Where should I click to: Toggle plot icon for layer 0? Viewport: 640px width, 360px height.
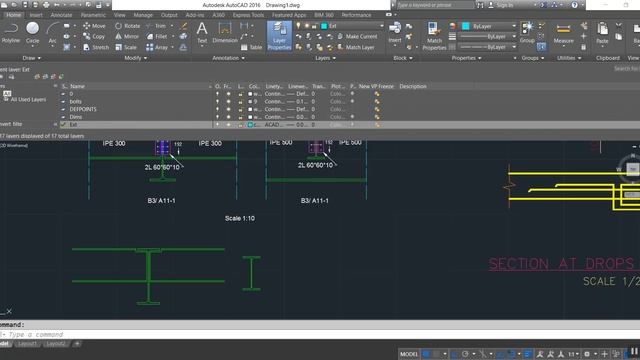[x=352, y=94]
